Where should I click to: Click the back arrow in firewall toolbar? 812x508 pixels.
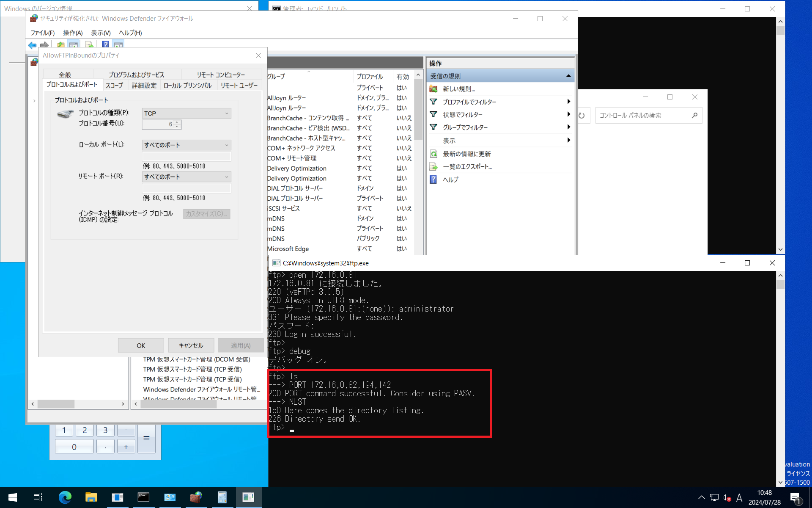coord(32,45)
